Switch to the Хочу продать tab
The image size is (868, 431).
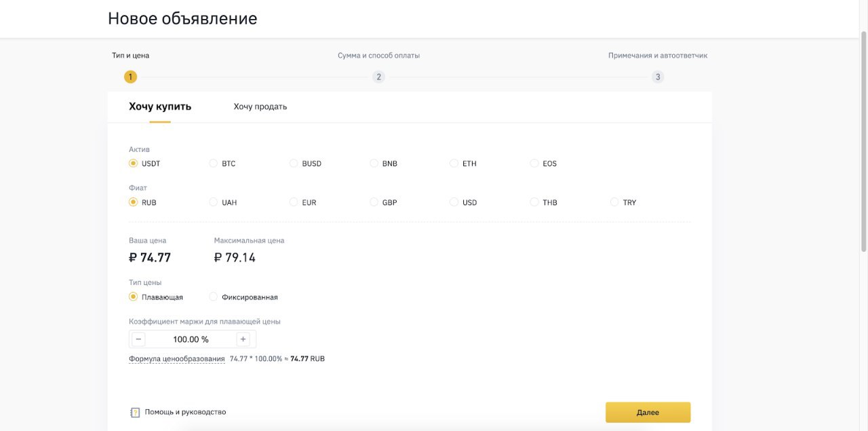pyautogui.click(x=260, y=106)
